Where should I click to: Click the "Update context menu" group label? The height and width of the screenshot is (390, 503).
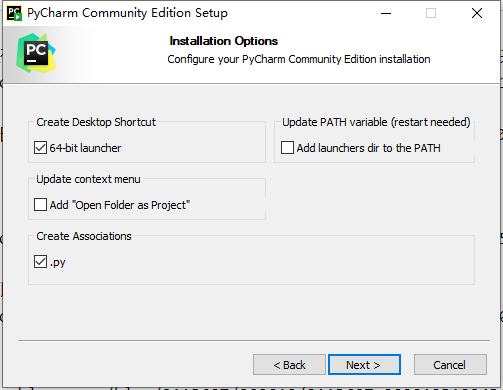(88, 179)
